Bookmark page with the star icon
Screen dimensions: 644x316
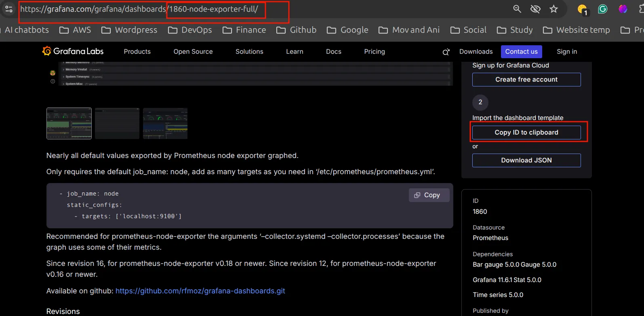[x=554, y=9]
